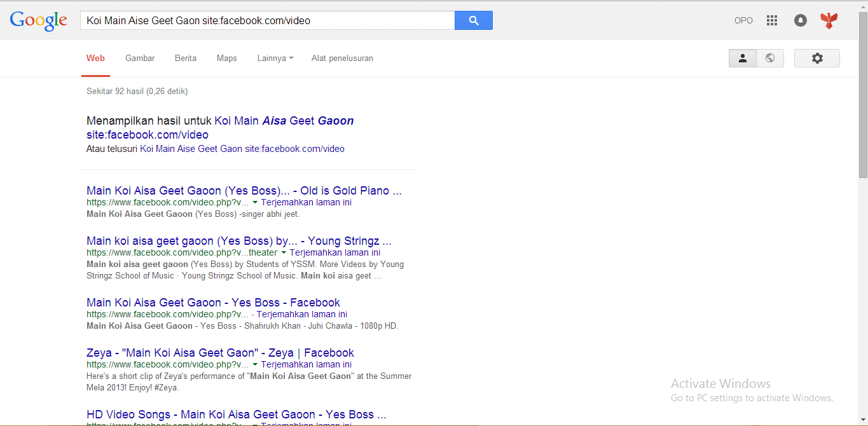The height and width of the screenshot is (426, 868).
Task: Open Main Koi Aisa Geet Gaoon - Yes Boss - Facebook
Action: pos(213,303)
